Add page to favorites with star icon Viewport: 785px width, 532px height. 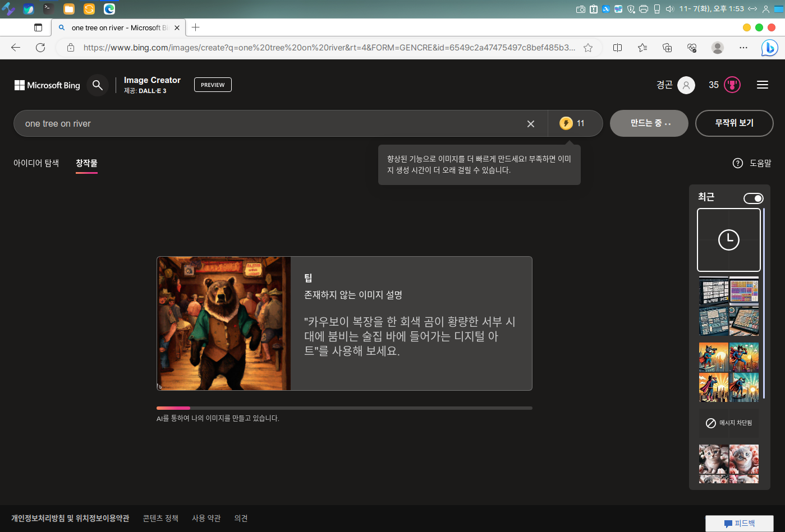588,48
